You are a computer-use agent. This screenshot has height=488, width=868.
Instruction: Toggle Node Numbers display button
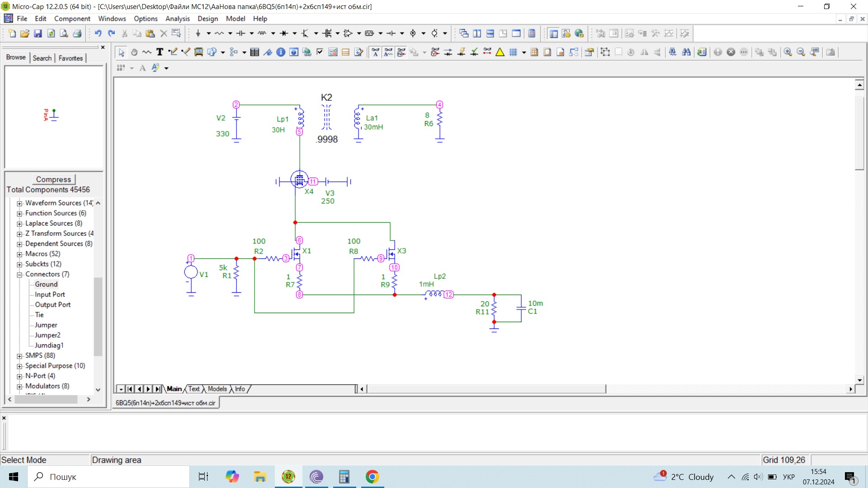click(401, 52)
